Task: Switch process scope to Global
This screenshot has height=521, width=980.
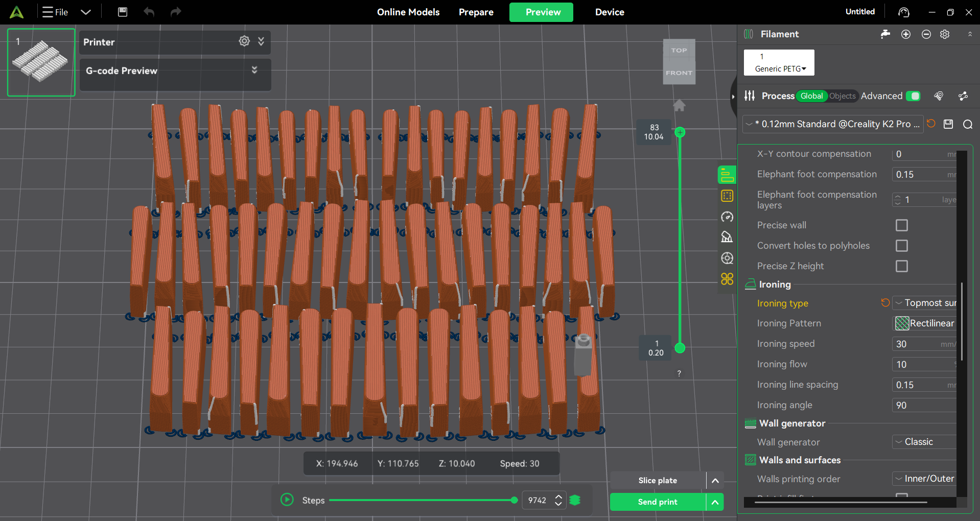Action: click(811, 96)
